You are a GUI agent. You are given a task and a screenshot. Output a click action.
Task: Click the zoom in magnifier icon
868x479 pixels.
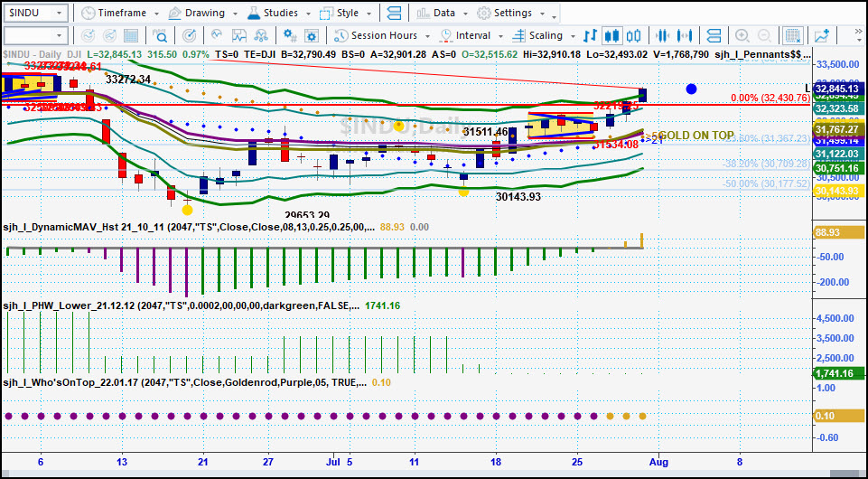click(x=742, y=36)
